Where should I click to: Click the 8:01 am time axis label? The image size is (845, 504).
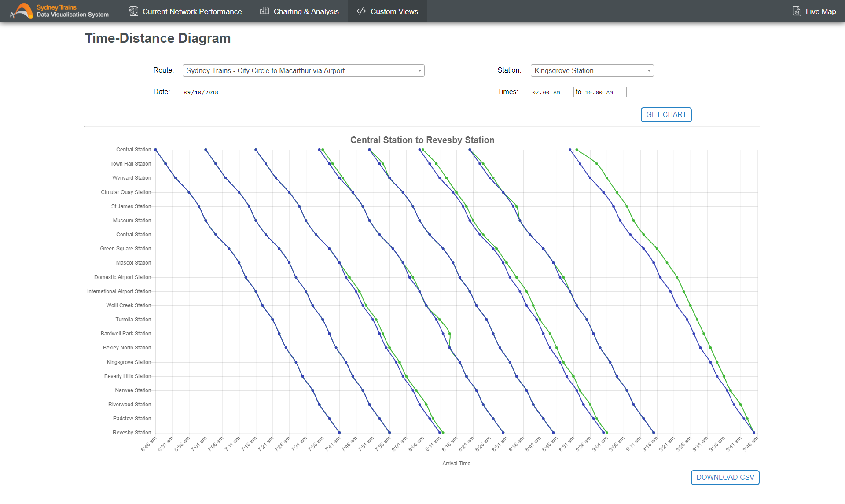(x=400, y=444)
